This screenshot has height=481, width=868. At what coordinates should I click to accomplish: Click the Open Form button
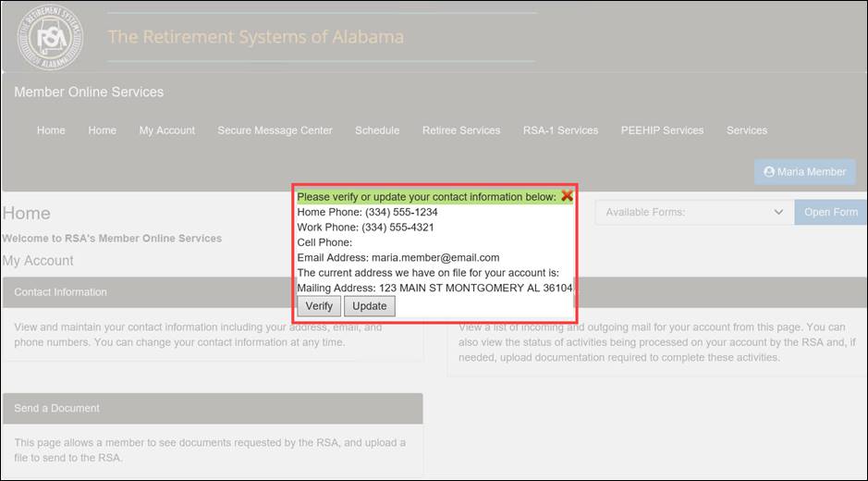(831, 212)
